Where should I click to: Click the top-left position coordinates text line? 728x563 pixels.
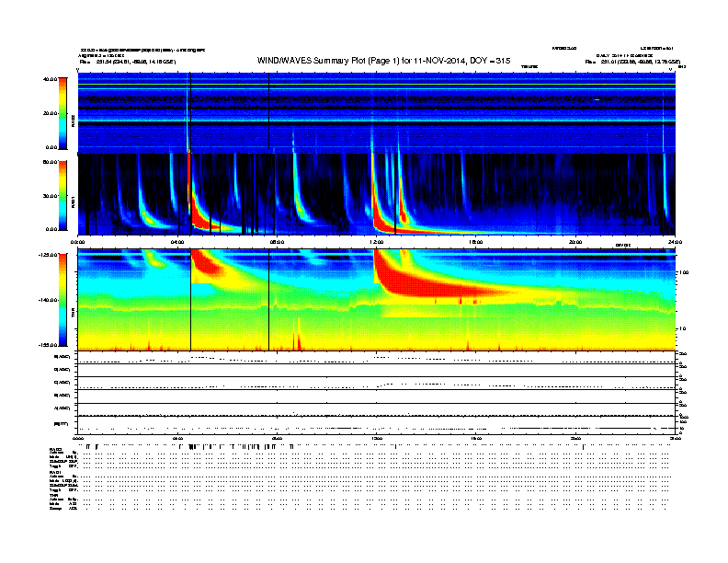pos(128,62)
